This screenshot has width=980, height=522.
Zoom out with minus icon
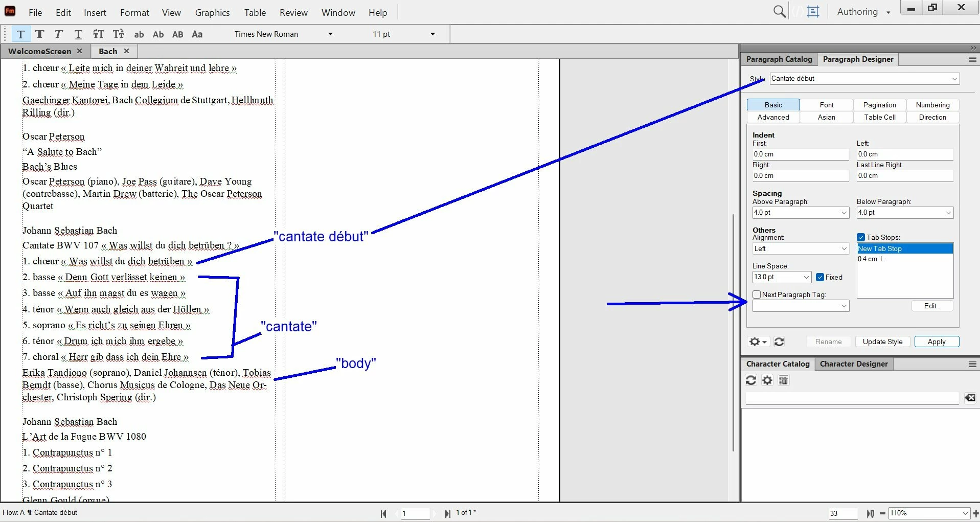(882, 513)
